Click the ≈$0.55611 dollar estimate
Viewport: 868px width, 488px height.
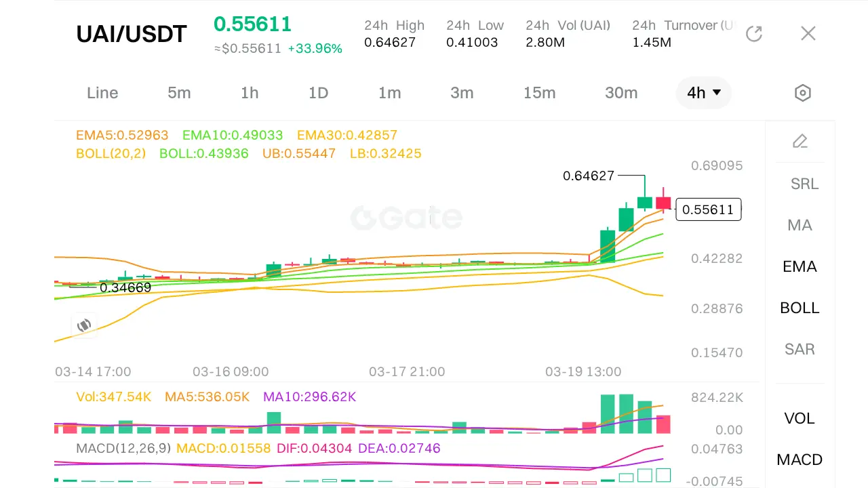(x=248, y=49)
